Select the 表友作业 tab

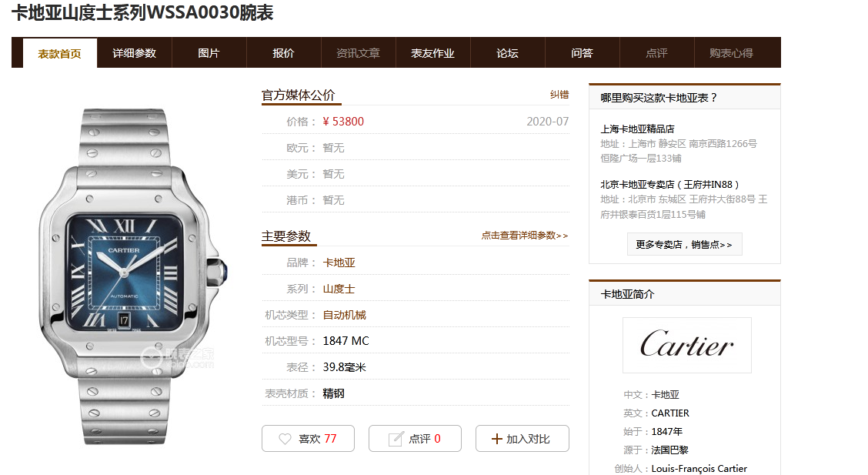point(433,53)
